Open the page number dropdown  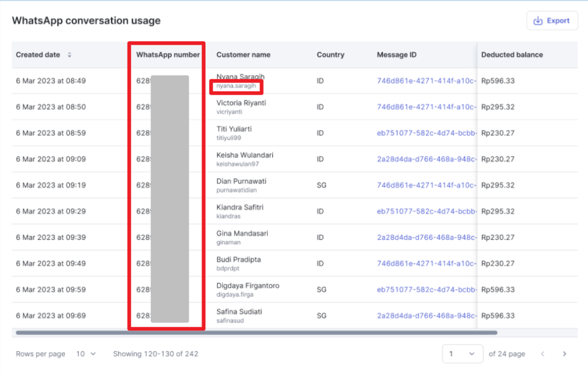click(x=462, y=354)
